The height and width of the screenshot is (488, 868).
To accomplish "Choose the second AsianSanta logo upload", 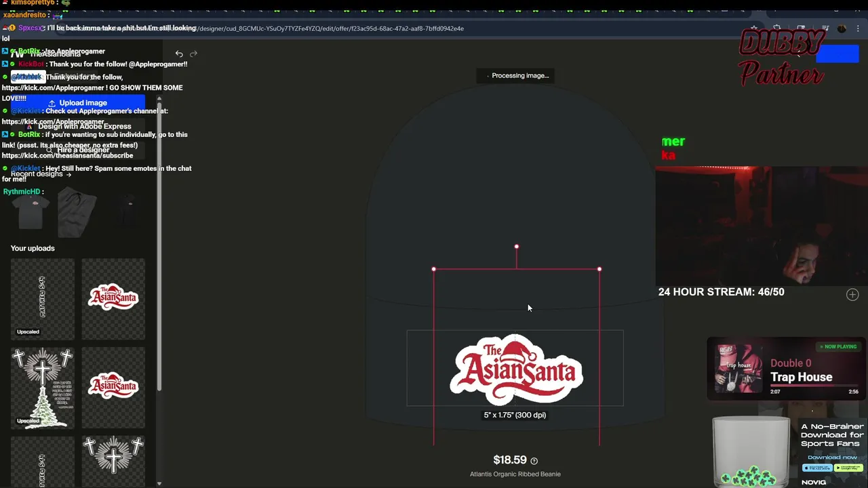I will [113, 387].
